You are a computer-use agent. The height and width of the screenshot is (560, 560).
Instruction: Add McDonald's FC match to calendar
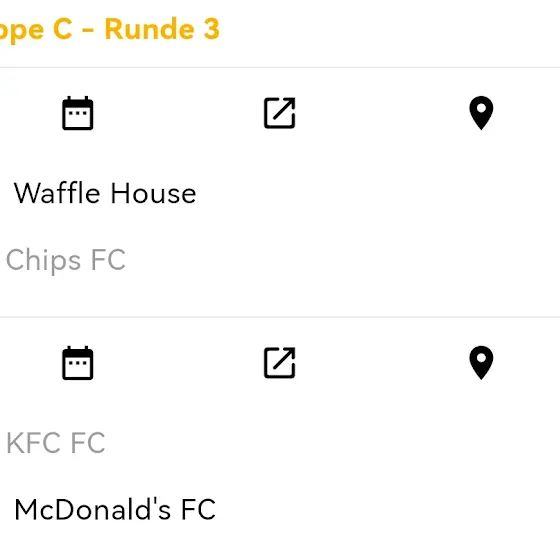coord(78,363)
